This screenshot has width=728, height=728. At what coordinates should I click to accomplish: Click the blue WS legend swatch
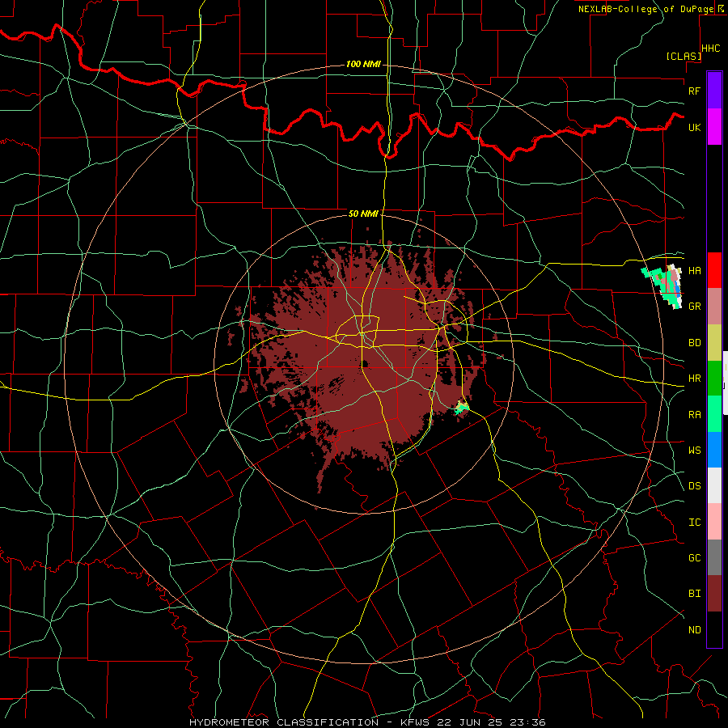tap(714, 450)
